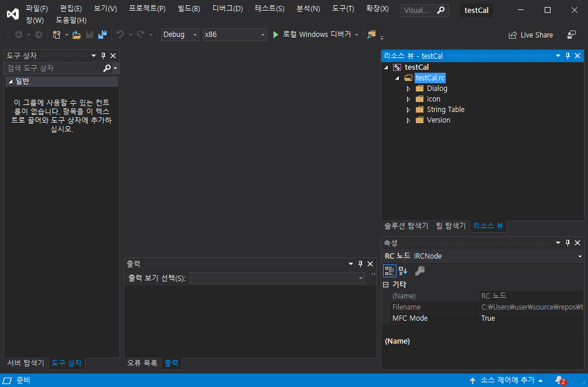Viewport: 588px width, 387px height.
Task: Select the categorized view icon in 속성 panel
Action: pos(389,270)
